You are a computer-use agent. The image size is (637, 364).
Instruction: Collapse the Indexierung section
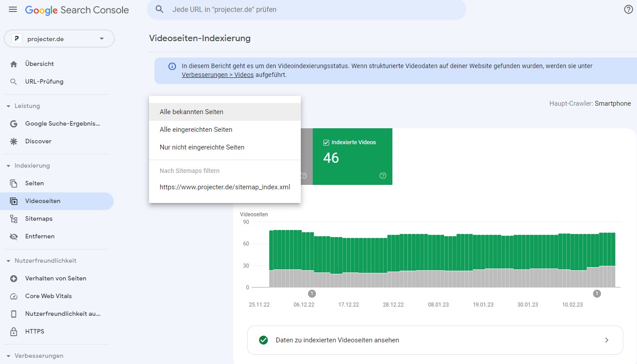pos(8,166)
